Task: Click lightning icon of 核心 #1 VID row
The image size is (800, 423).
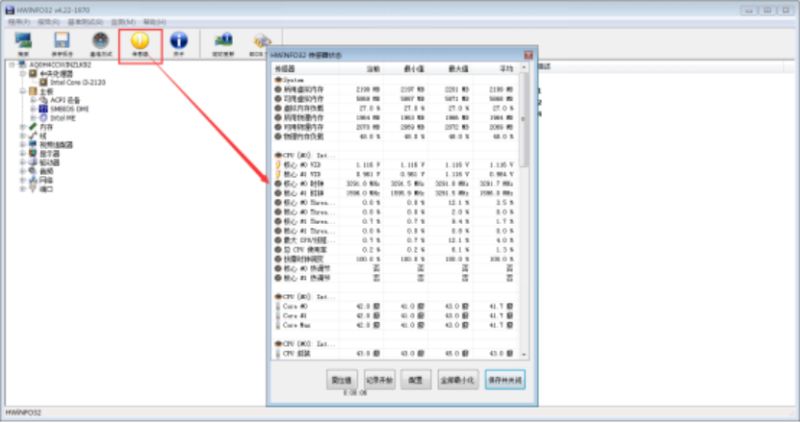Action: coord(278,175)
